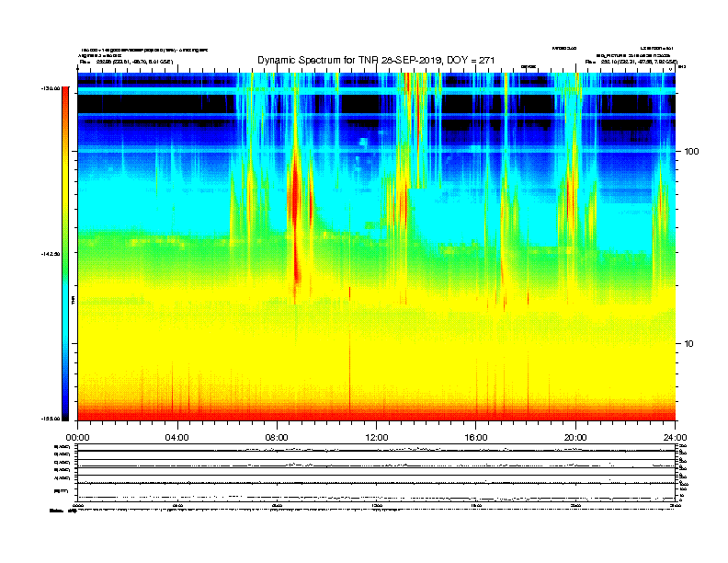The image size is (728, 563).
Task: Click the -142.50 color scale label
Action: coord(51,254)
